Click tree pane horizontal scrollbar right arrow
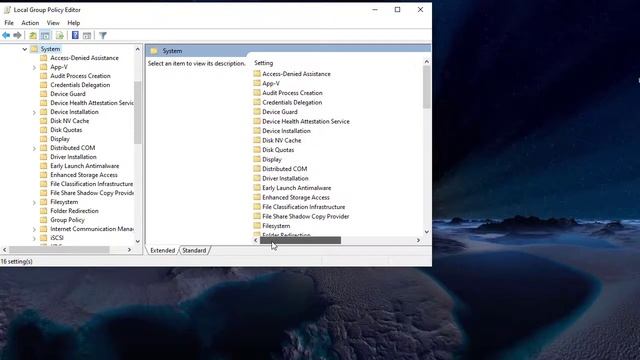This screenshot has width=640, height=360. 129,249
